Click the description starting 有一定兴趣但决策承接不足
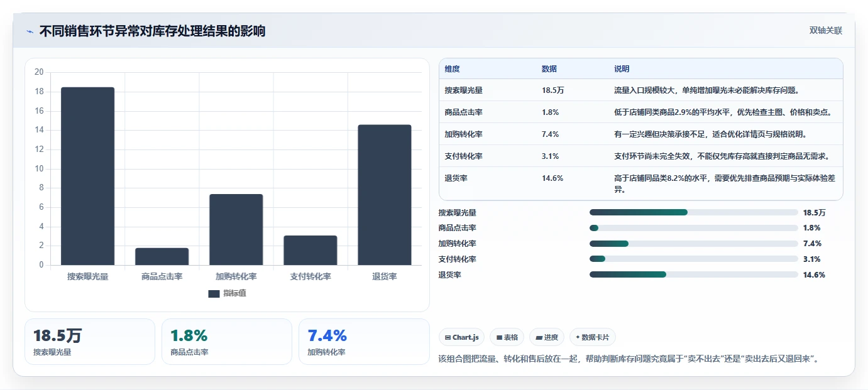868x390 pixels. pos(710,134)
